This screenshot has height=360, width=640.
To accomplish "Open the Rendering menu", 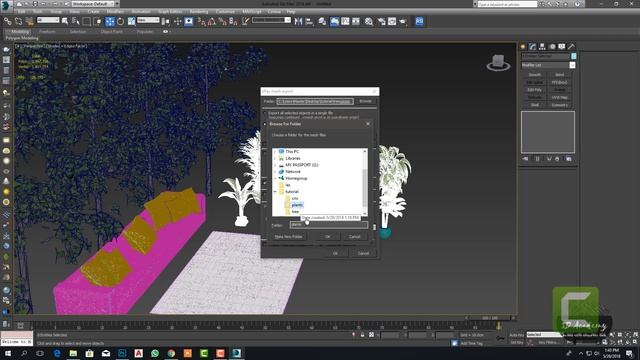I will tap(199, 12).
